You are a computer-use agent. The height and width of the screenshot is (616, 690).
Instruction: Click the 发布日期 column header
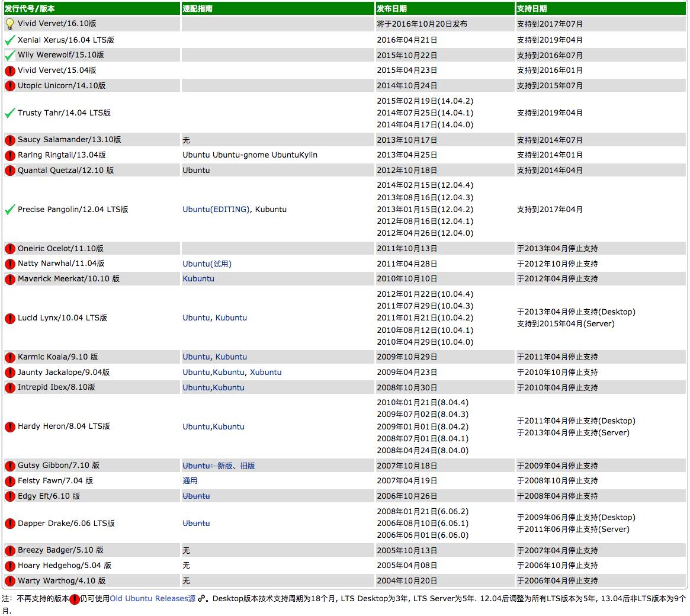[x=391, y=9]
